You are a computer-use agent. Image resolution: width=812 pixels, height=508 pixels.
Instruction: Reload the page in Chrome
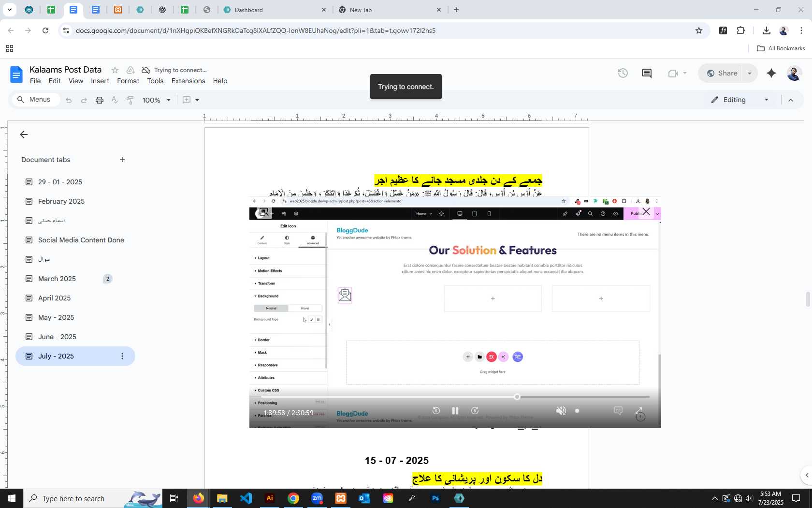click(x=45, y=30)
